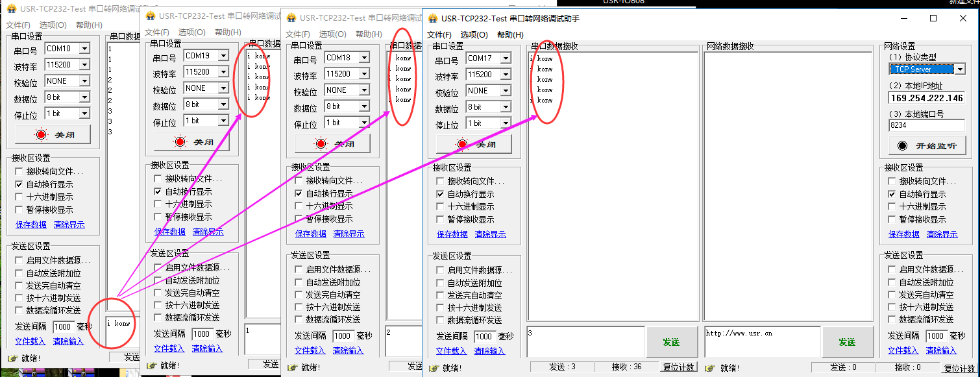Open 选项(O) menu in the frontmost window
Viewport: 980px width, 377px height.
coord(474,35)
